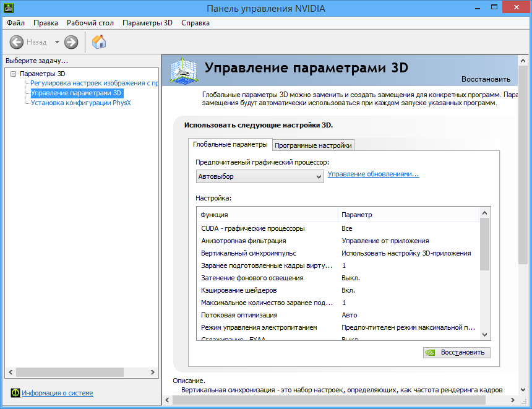Select the Заранее подготовленные кадры row
Viewport: 532px width, 409px height.
point(338,266)
